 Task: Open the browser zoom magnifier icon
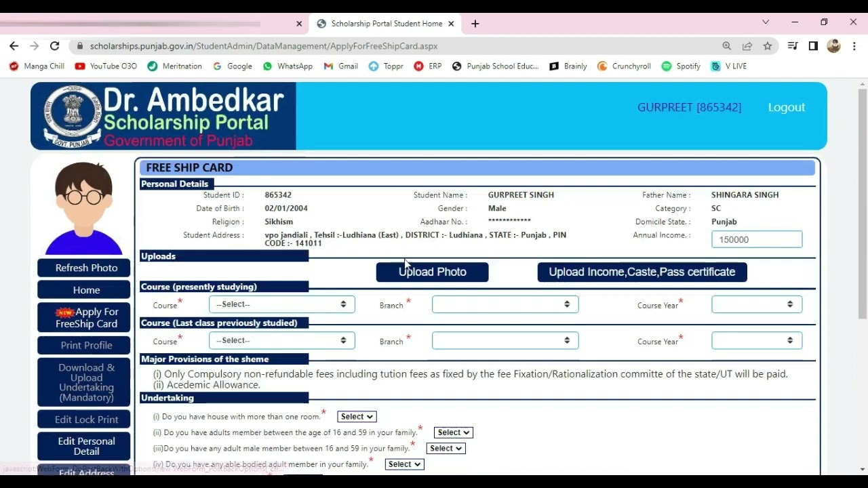pos(727,46)
